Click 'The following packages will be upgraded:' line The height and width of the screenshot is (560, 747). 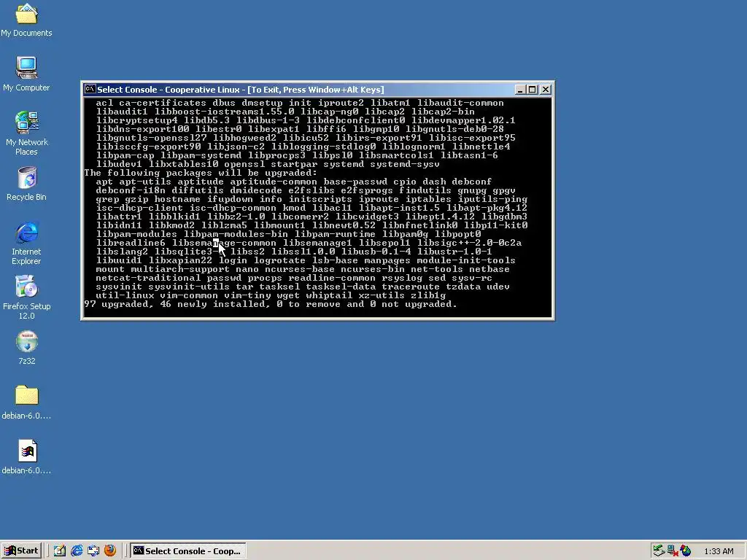pyautogui.click(x=201, y=172)
